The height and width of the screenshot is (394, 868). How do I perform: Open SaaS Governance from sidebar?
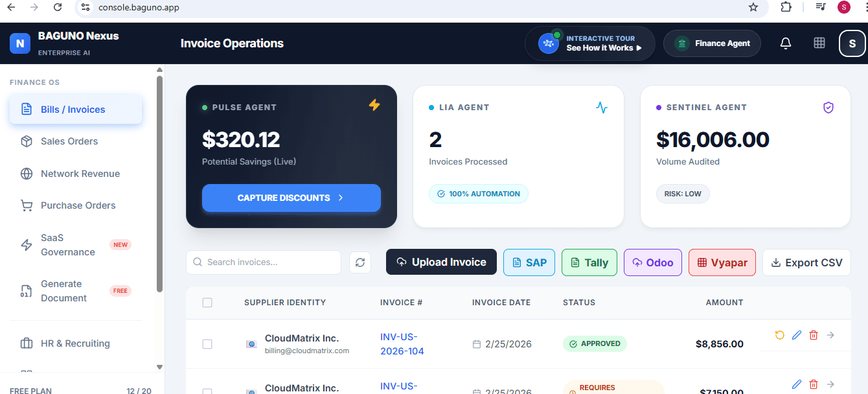point(68,245)
